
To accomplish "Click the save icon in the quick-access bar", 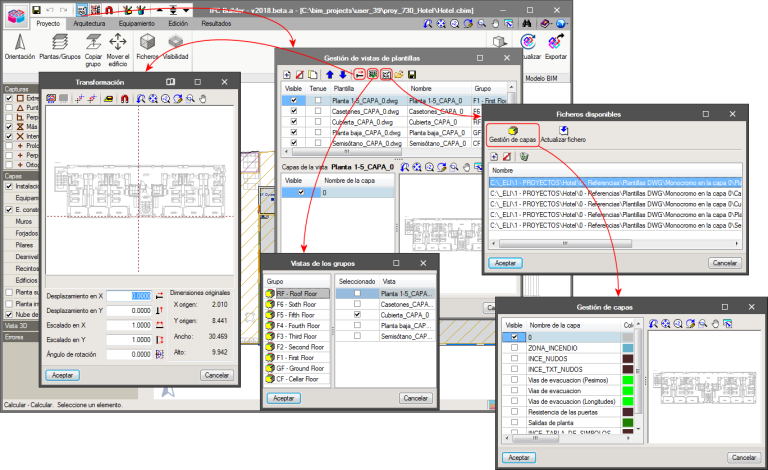I will pyautogui.click(x=36, y=10).
